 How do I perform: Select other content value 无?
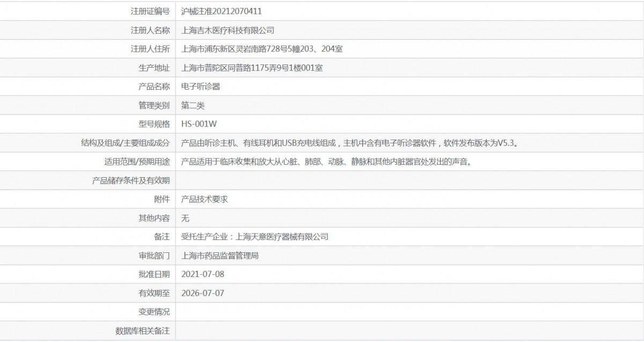click(x=186, y=218)
